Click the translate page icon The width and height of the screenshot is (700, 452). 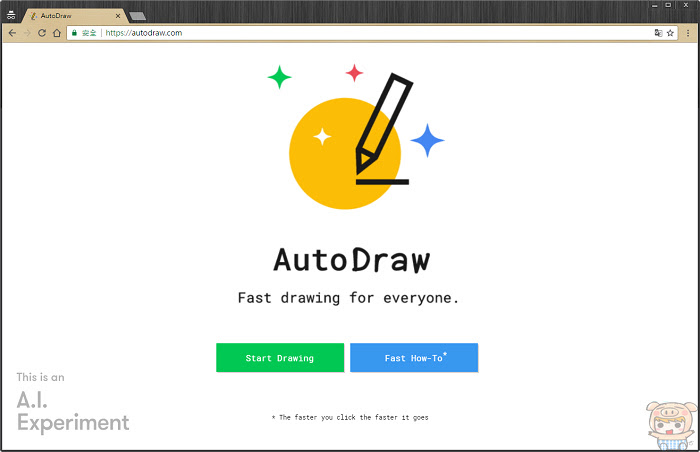(658, 33)
